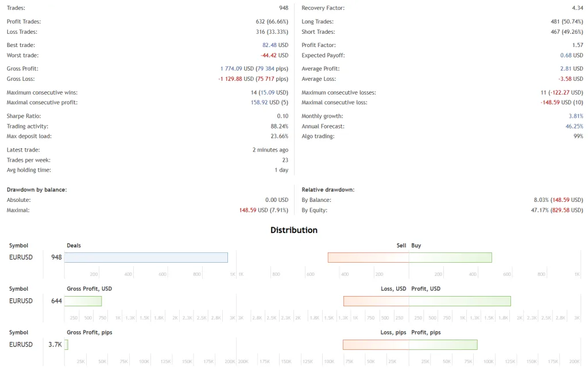
Task: Click the green Buy distribution bar
Action: pyautogui.click(x=450, y=258)
